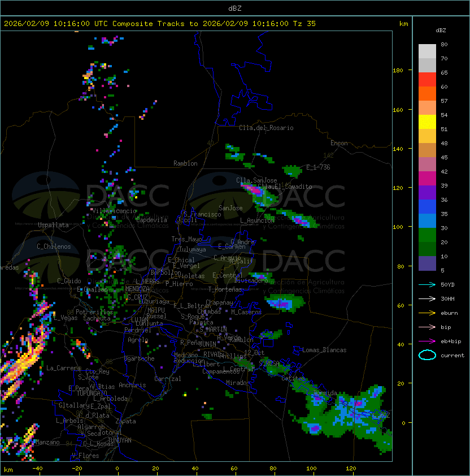Click the 'Capdevila' map label
The height and width of the screenshot is (476, 470).
151,220
